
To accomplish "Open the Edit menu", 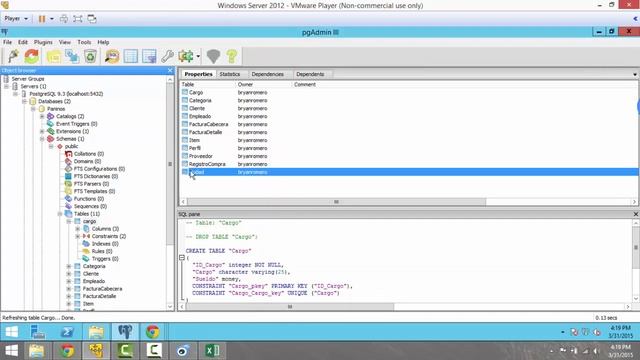I will pos(23,42).
